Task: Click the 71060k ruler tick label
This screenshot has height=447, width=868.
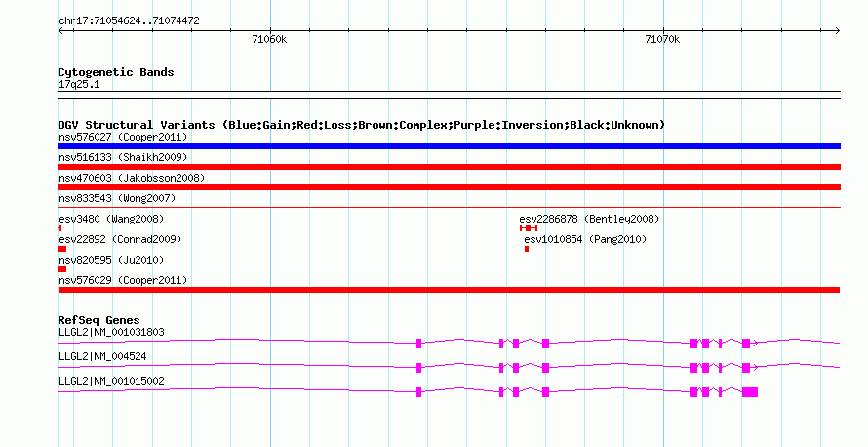Action: 269,40
